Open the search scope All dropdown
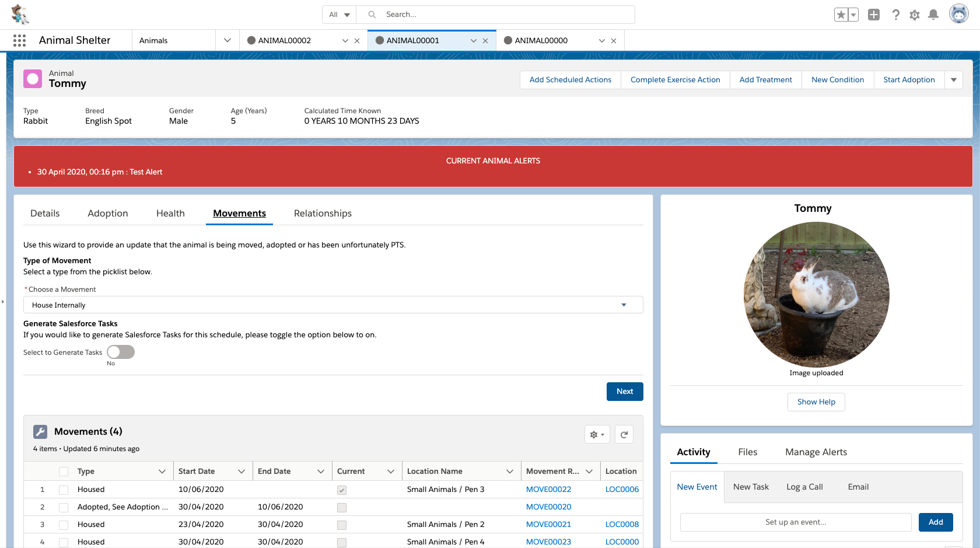The height and width of the screenshot is (548, 980). coord(339,15)
